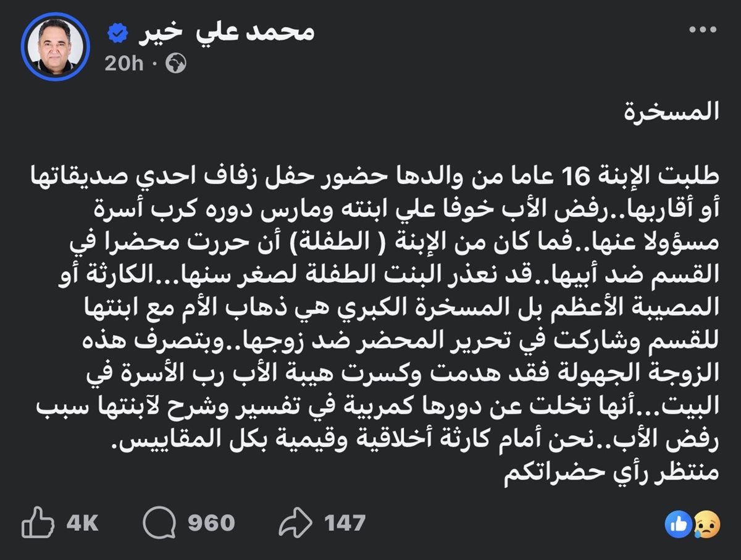Open the 960 comments count
Image resolution: width=741 pixels, height=560 pixels.
click(211, 524)
